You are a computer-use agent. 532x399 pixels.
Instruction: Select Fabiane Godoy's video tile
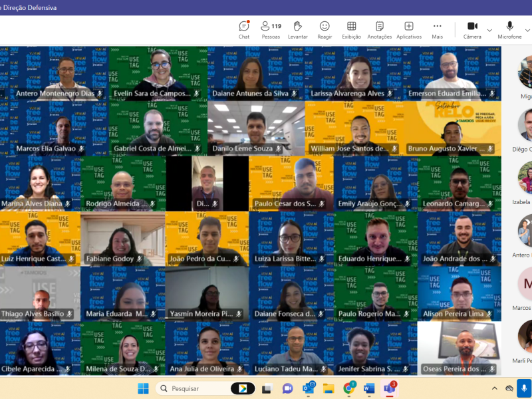122,239
